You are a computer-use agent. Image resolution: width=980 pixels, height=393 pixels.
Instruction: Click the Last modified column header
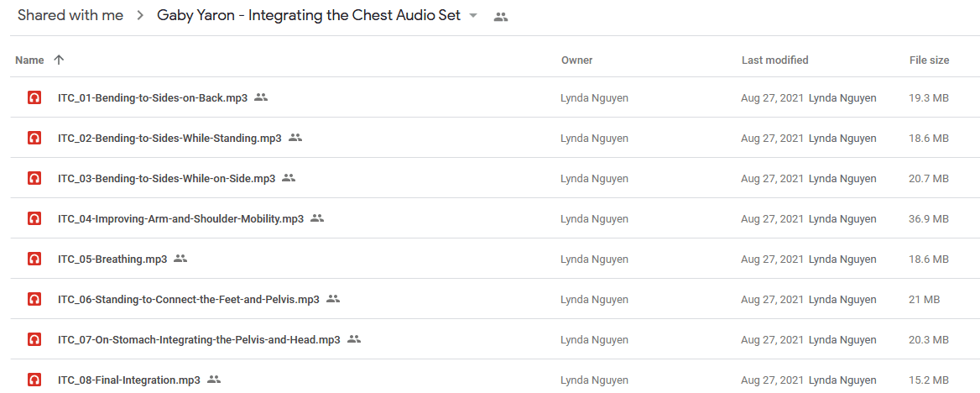[x=775, y=60]
